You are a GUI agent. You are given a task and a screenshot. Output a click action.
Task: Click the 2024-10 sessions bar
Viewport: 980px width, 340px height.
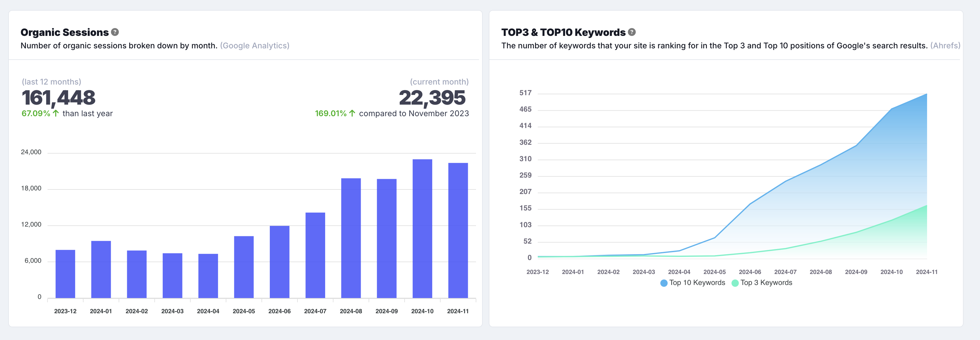[422, 228]
